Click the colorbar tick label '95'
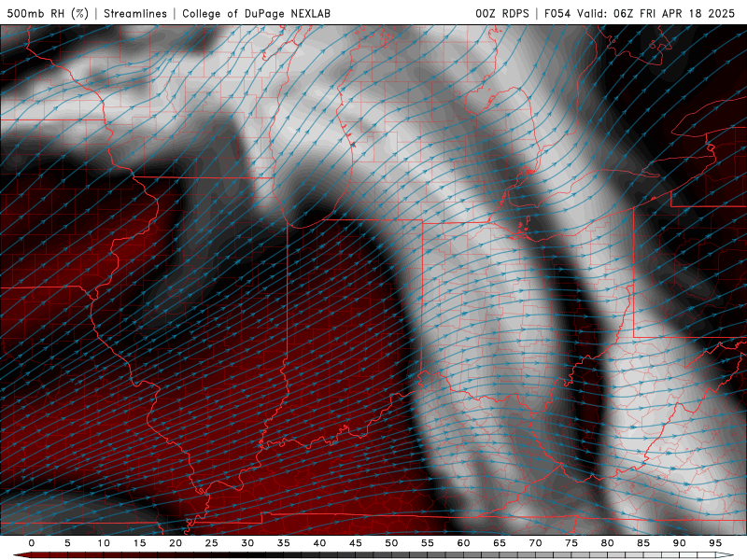 tap(715, 543)
